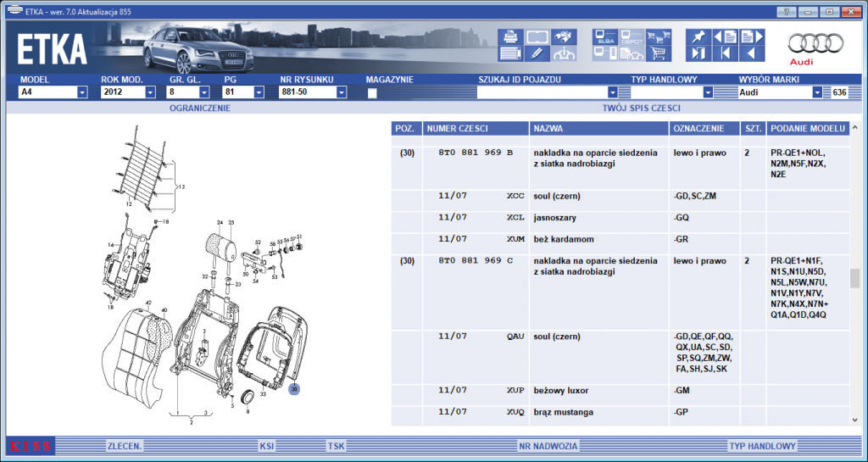868x462 pixels.
Task: Go to next page document icon
Action: click(x=752, y=37)
